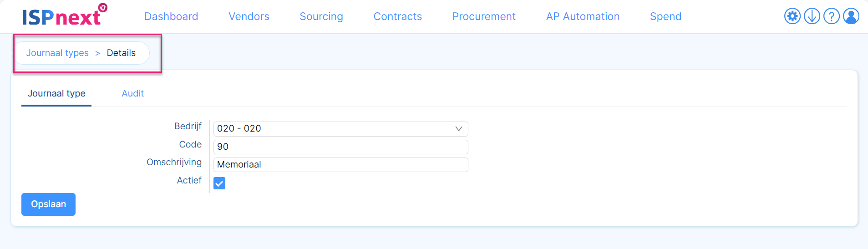Open the settings gear icon
Screen dimensions: 868x249
[x=792, y=16]
